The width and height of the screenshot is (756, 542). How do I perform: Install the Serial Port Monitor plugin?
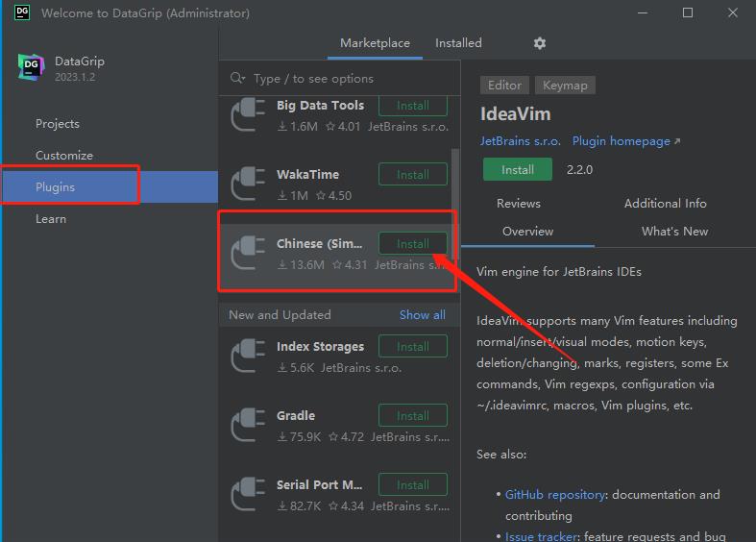pyautogui.click(x=413, y=484)
